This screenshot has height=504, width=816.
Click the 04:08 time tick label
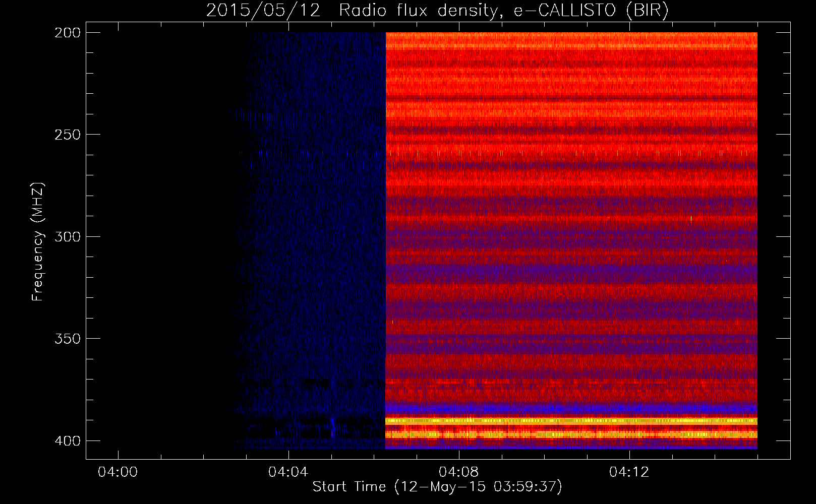pyautogui.click(x=459, y=472)
